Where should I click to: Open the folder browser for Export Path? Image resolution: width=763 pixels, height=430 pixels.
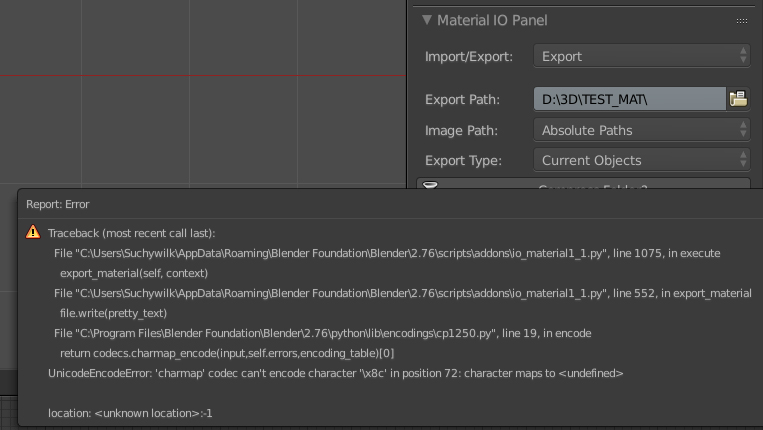(x=738, y=99)
